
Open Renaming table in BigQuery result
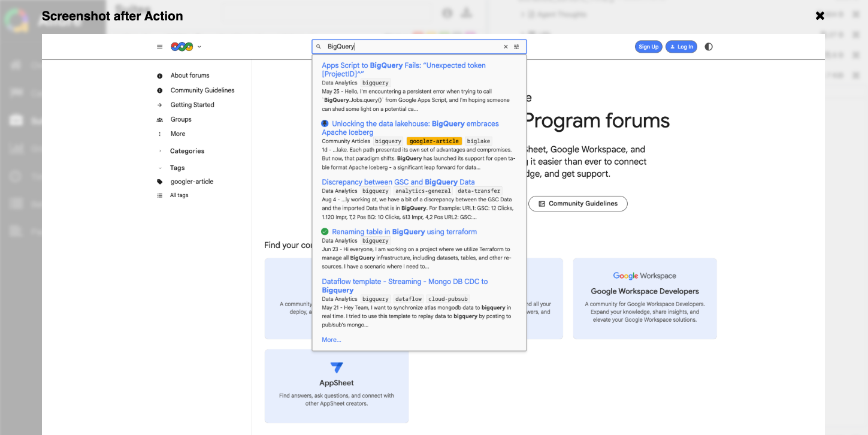tap(404, 231)
